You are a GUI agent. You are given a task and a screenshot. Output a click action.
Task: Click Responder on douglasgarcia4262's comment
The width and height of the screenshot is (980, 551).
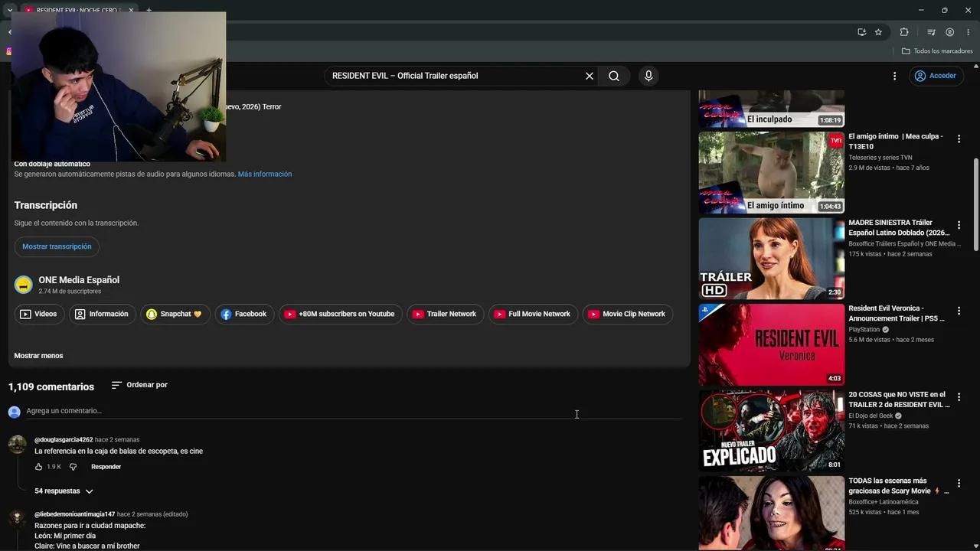pos(106,467)
